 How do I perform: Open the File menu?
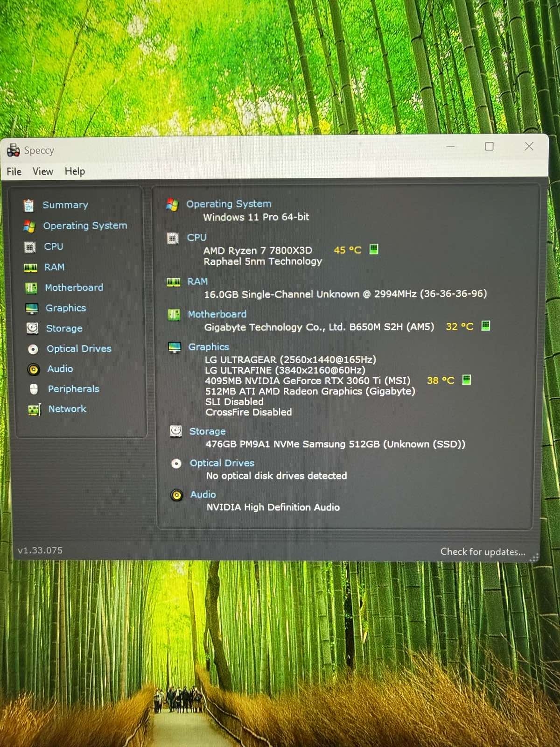click(14, 171)
